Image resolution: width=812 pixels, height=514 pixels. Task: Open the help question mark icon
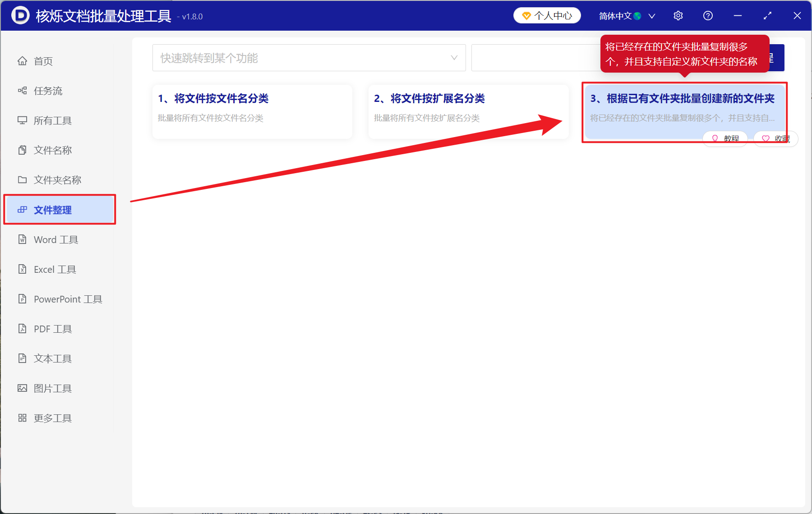pos(707,15)
